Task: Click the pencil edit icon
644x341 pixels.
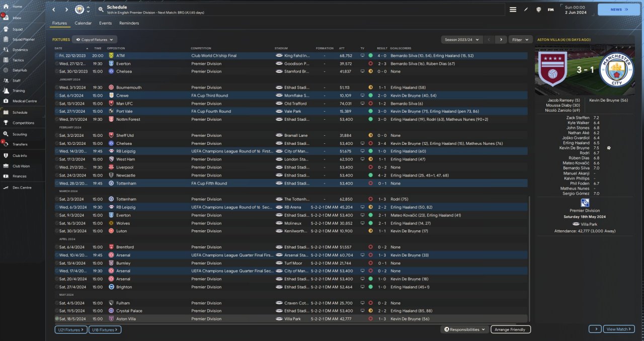Action: (526, 10)
